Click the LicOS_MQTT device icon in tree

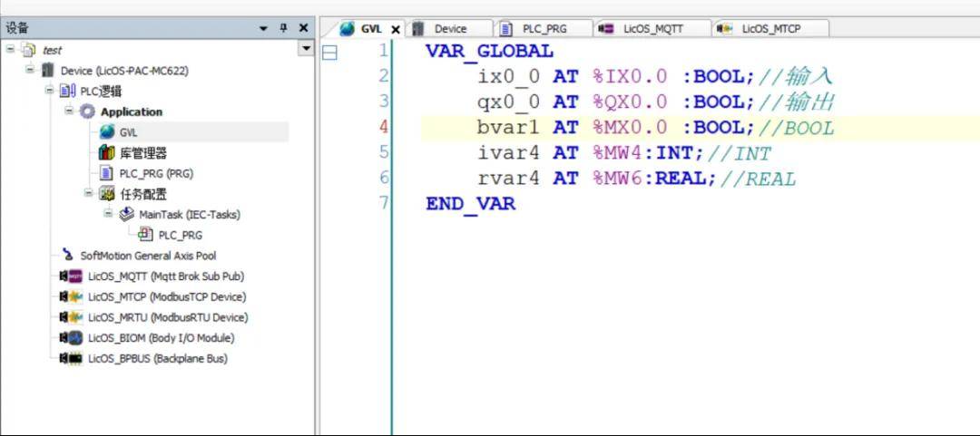tap(71, 276)
